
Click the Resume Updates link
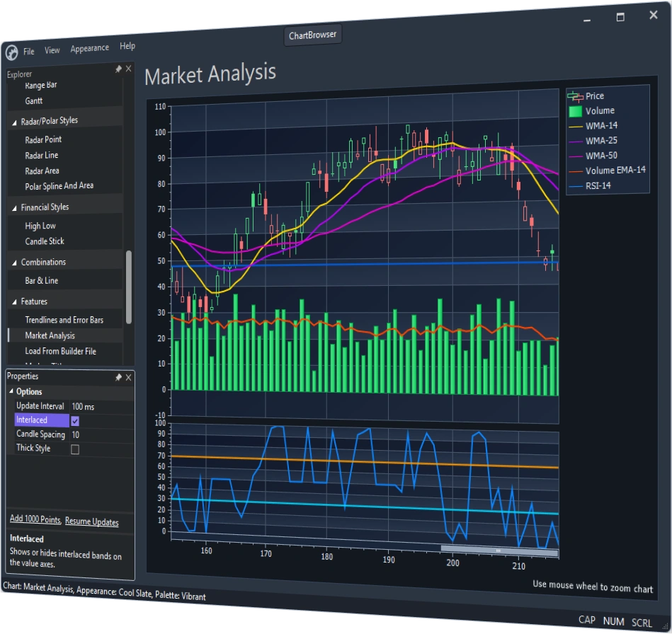click(92, 521)
